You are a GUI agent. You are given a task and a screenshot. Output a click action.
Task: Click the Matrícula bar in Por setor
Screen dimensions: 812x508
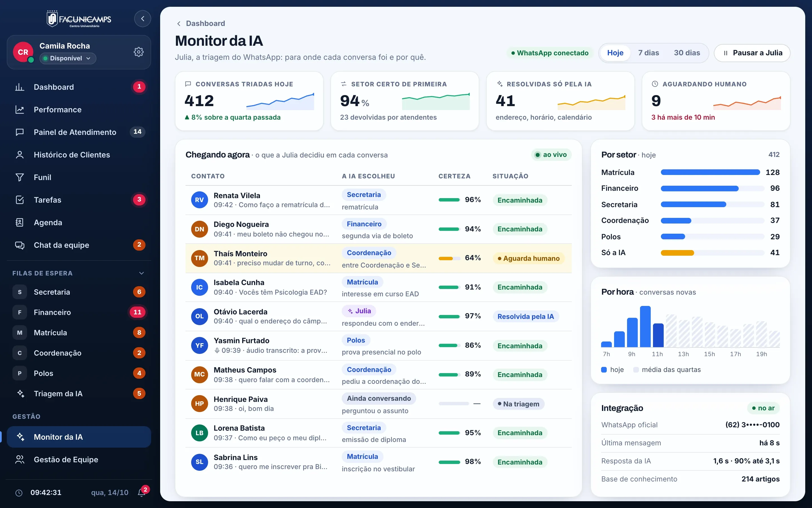click(x=710, y=172)
